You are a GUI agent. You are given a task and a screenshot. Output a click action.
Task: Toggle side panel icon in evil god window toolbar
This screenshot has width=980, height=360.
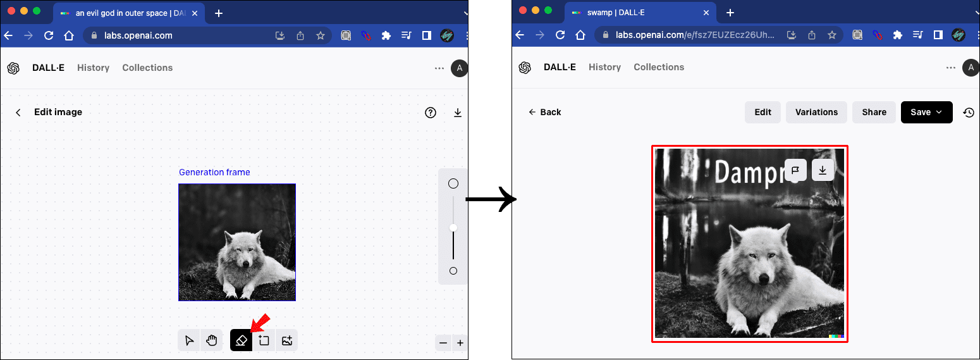coord(427,35)
